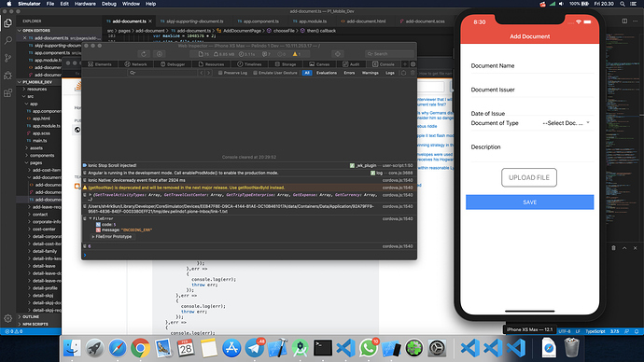Viewport: 644px width, 362px height.
Task: Open the Debug menu in menu bar
Action: point(109,4)
